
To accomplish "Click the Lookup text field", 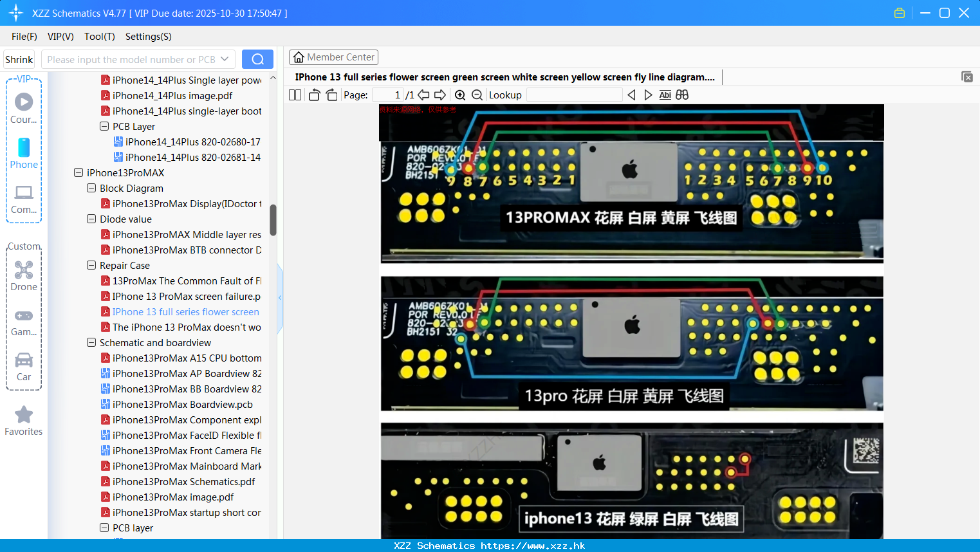I will [x=575, y=95].
